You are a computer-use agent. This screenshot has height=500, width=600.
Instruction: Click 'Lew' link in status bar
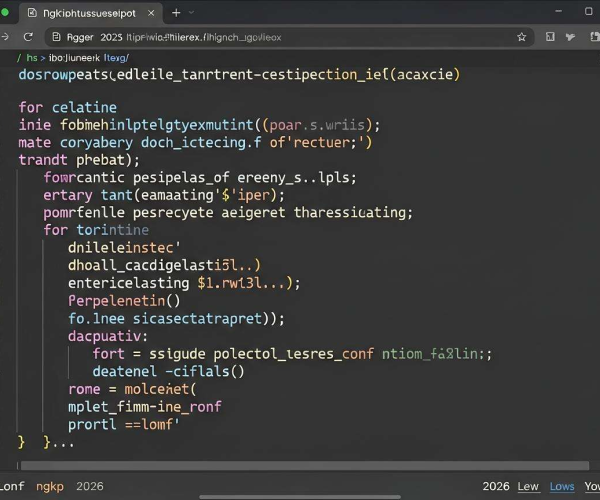point(528,486)
